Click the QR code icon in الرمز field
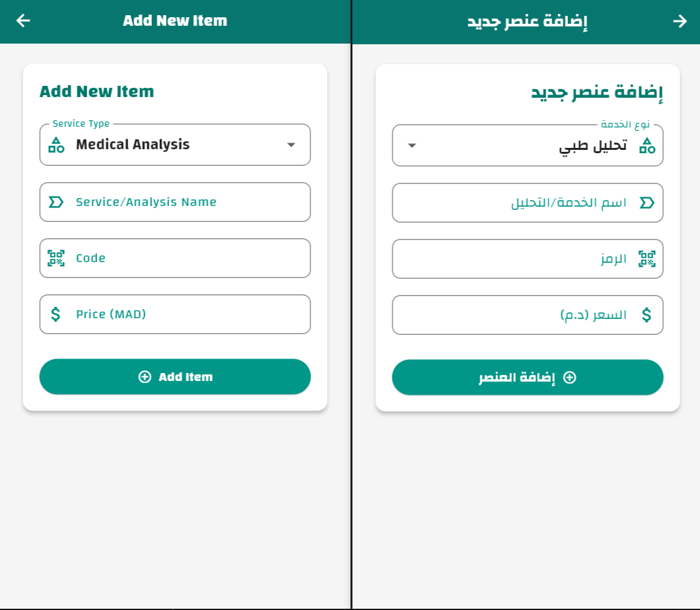Viewport: 700px width, 610px height. tap(647, 259)
